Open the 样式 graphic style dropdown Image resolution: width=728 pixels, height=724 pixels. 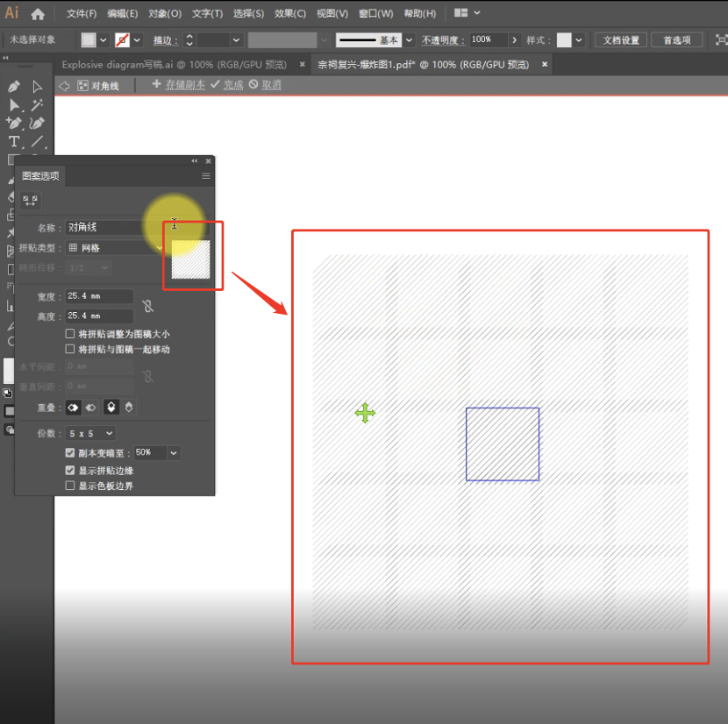(x=579, y=40)
